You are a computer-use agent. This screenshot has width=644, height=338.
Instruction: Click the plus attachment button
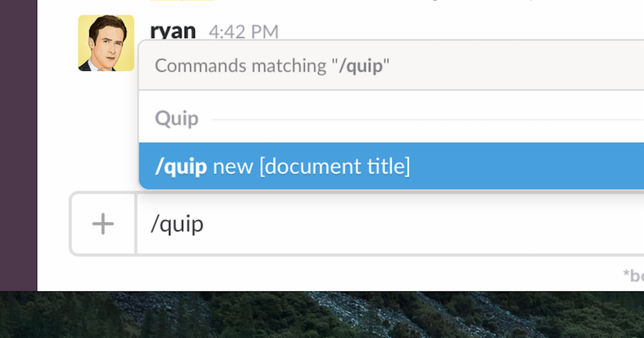(103, 223)
